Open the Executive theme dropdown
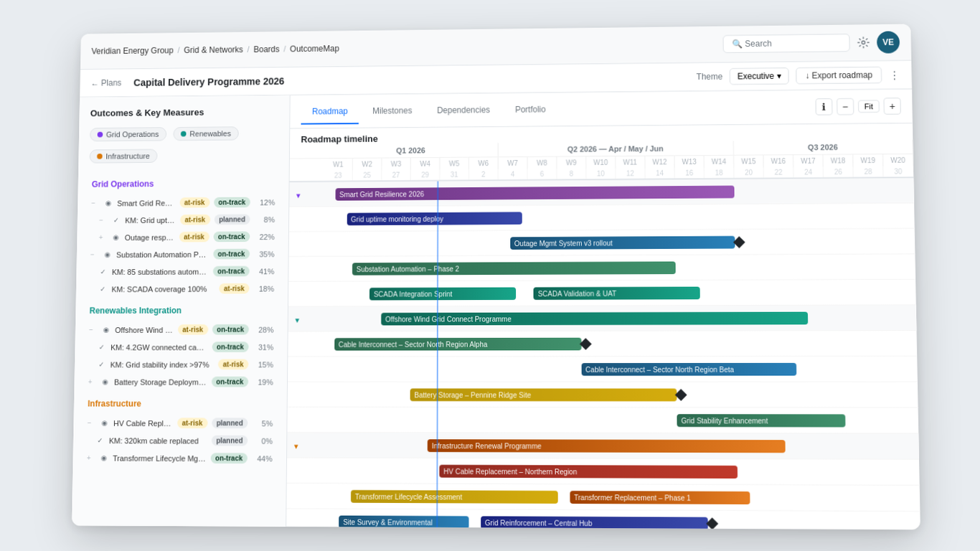The height and width of the screenshot is (551, 980). pyautogui.click(x=759, y=75)
